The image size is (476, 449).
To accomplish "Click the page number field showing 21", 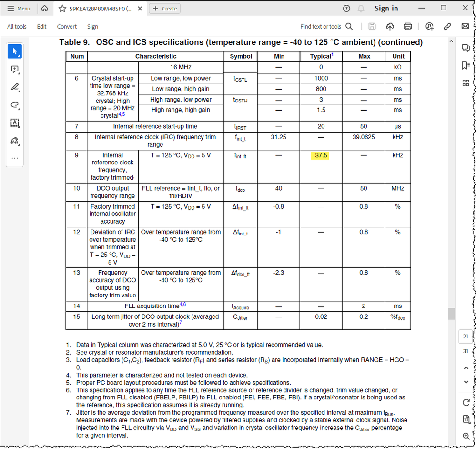I will pos(466,337).
